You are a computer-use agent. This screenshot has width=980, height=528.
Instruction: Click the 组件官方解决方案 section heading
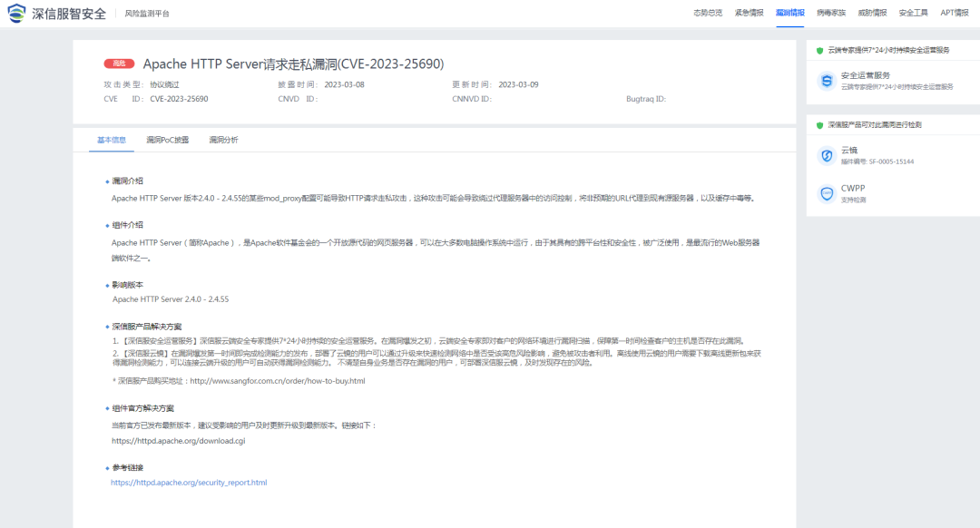[x=143, y=408]
